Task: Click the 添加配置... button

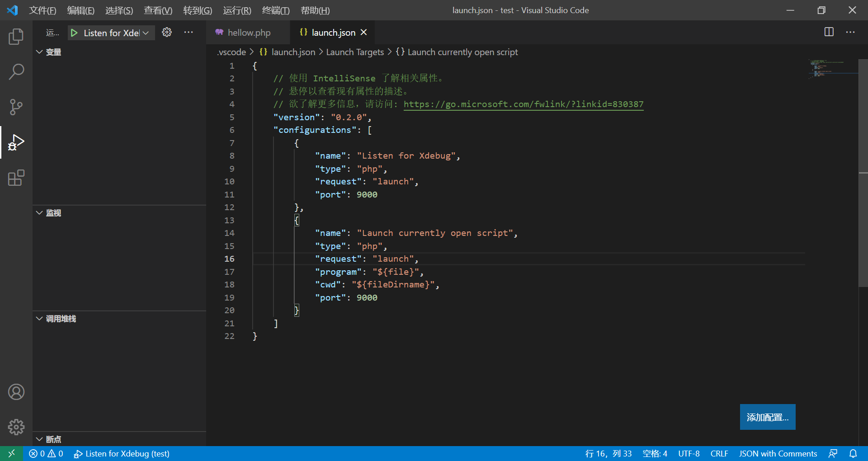Action: (768, 417)
